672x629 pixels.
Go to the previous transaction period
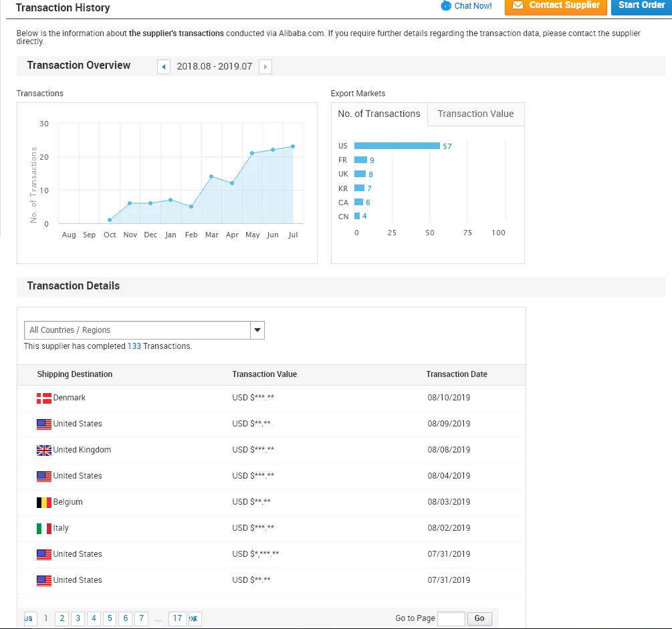point(164,67)
